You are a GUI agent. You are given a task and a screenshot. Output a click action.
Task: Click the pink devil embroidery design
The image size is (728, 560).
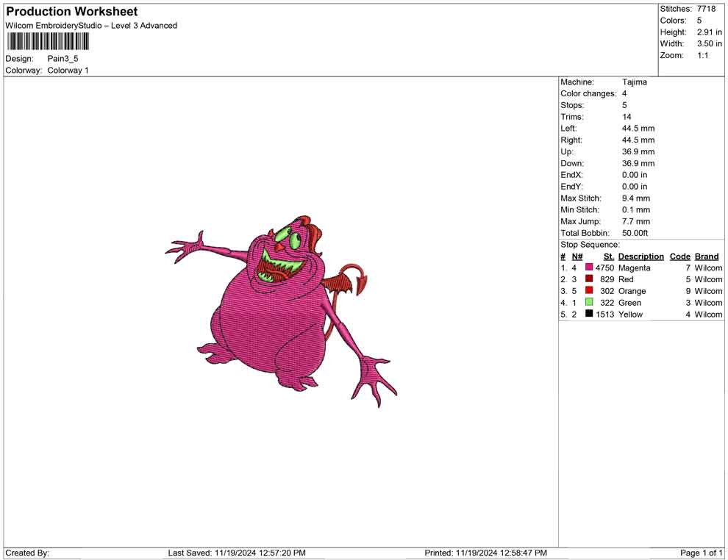[x=281, y=311]
